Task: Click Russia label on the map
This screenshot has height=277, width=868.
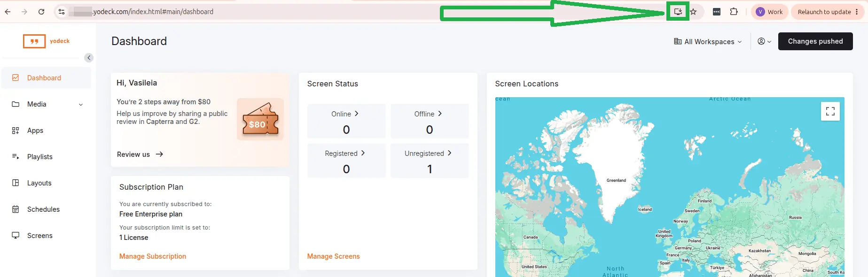Action: (795, 217)
